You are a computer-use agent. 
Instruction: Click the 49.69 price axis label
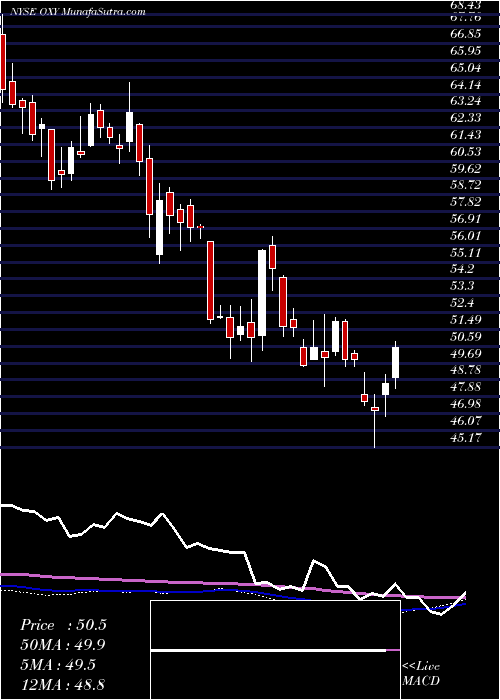point(466,354)
